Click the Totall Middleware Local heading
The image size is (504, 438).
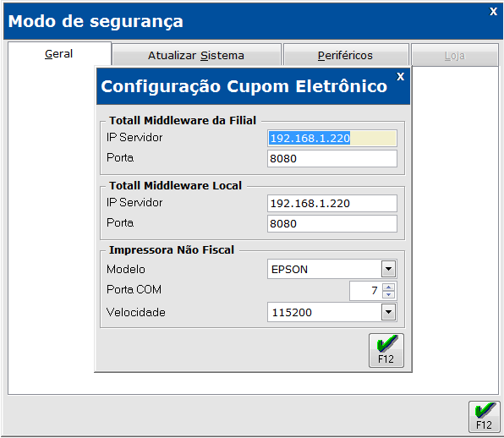pos(175,185)
